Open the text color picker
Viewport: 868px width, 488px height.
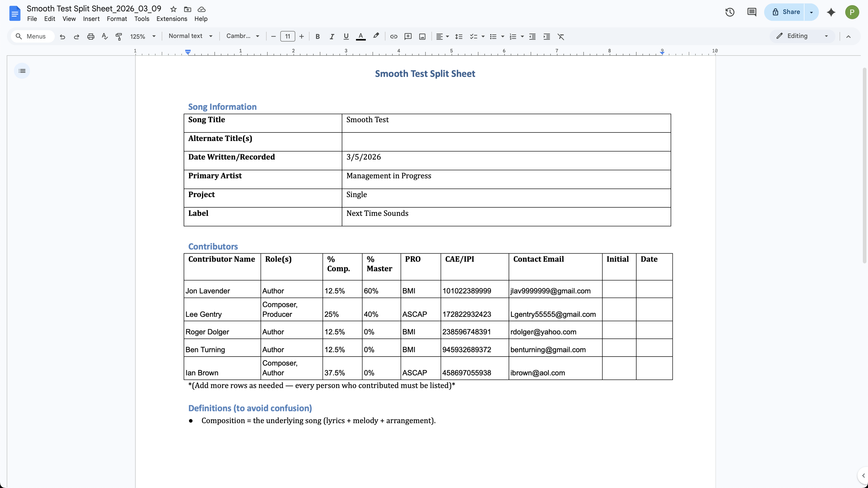[x=361, y=36]
